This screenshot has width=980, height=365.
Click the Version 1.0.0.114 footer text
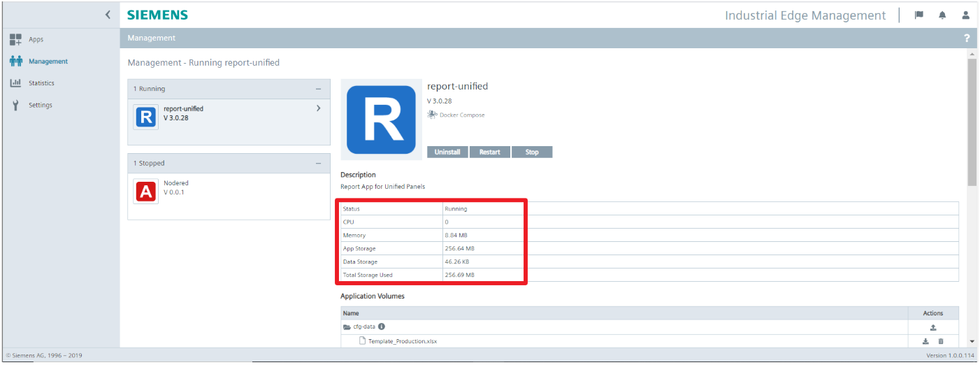(x=950, y=356)
